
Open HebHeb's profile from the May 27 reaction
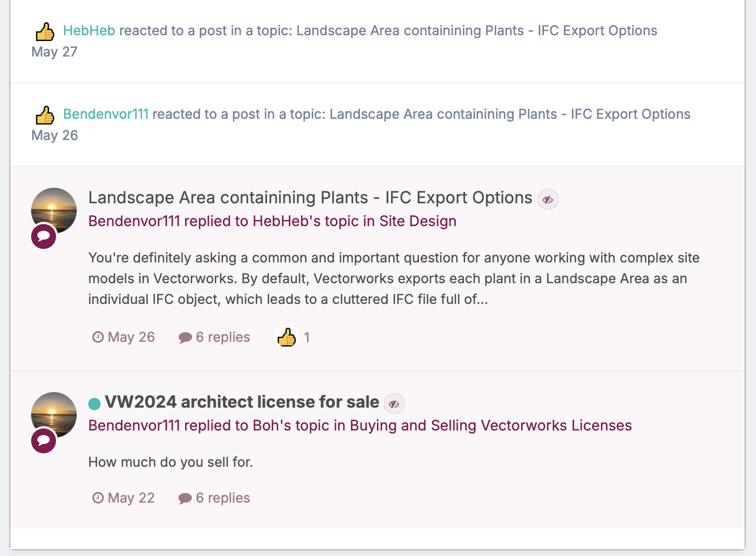(x=89, y=31)
